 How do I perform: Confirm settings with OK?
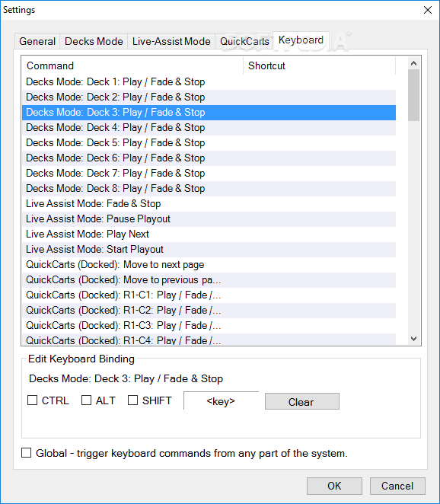[334, 486]
